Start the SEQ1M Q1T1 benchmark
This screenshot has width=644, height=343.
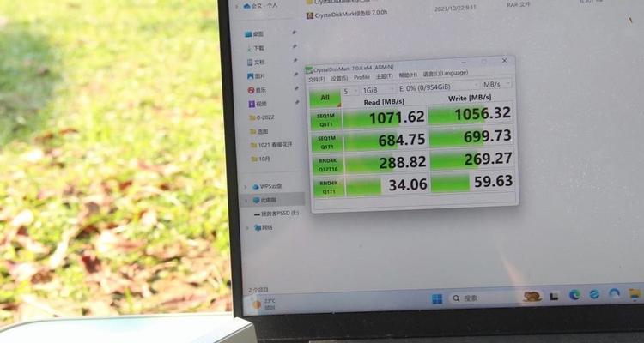pyautogui.click(x=327, y=142)
